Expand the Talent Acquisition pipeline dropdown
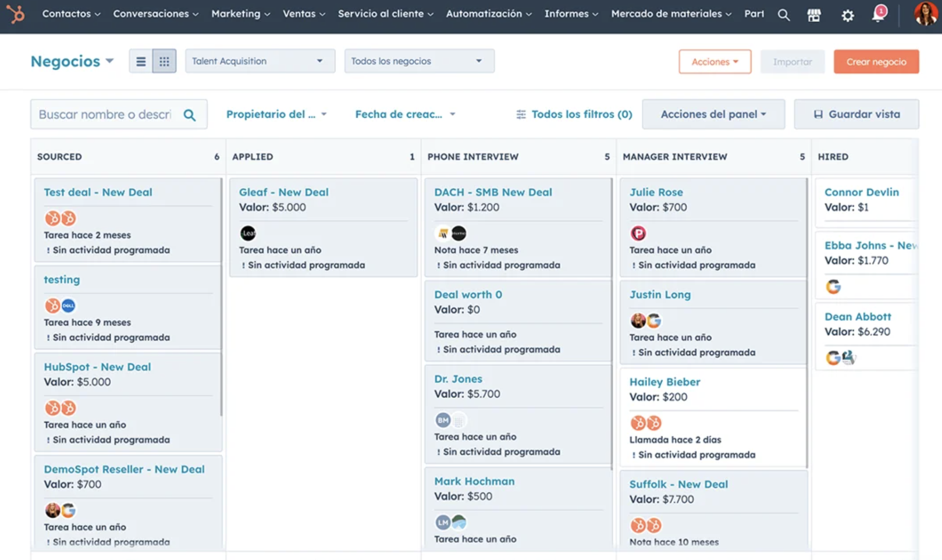Viewport: 942px width, 560px height. pyautogui.click(x=260, y=61)
